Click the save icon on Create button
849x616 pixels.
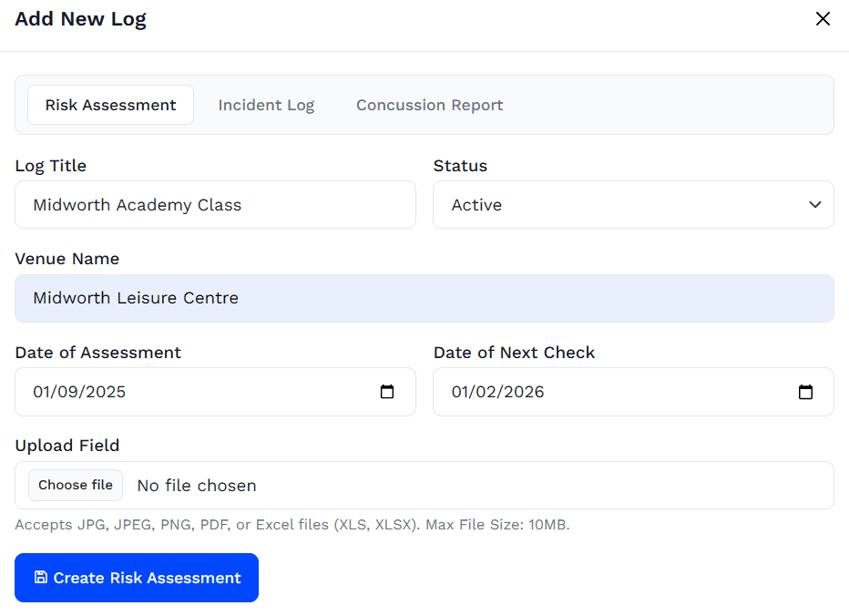(x=41, y=577)
